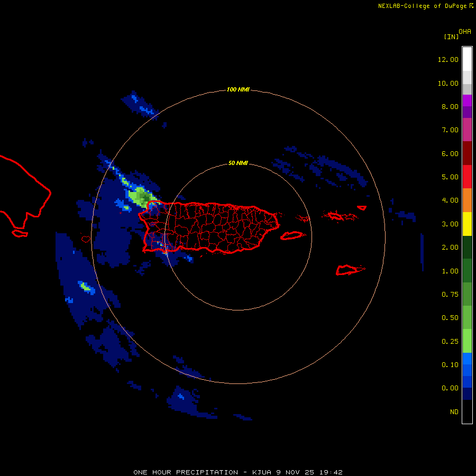Pick the bright red swatch in the color scale
Screen dimensions: 476x476
pyautogui.click(x=467, y=177)
